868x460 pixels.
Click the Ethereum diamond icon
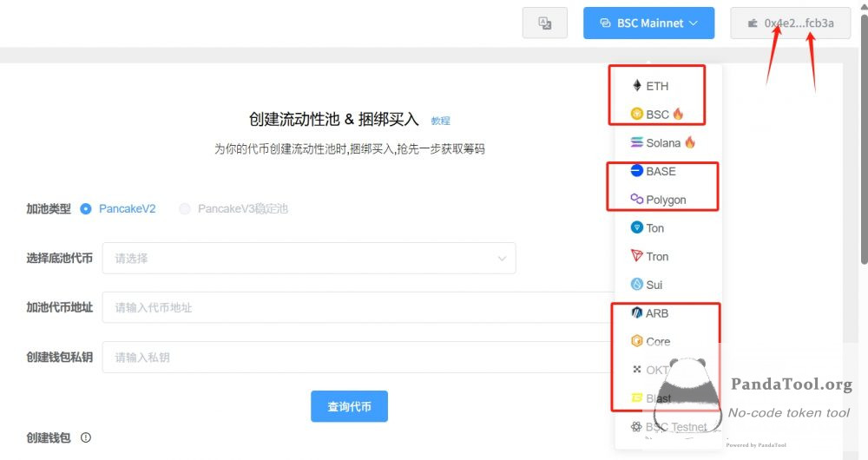[637, 85]
